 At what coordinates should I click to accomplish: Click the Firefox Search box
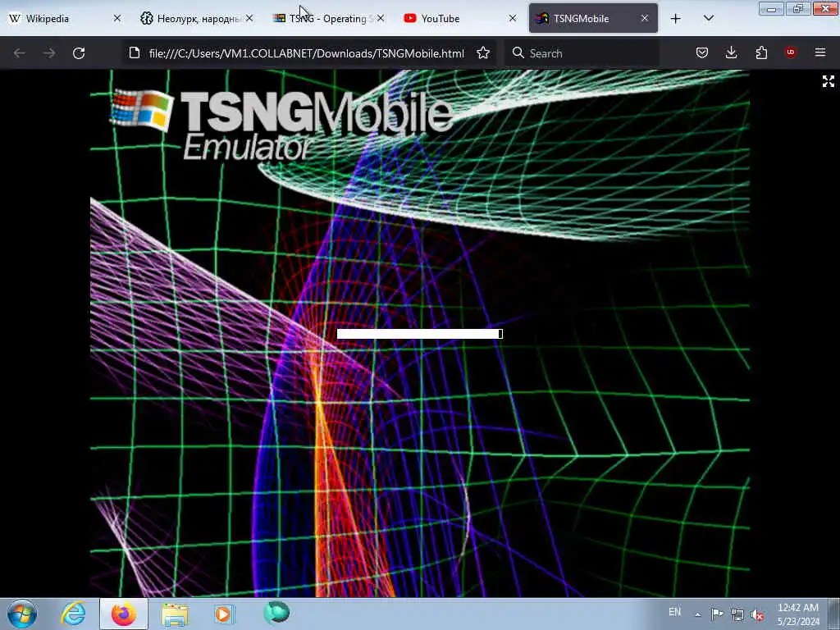[x=582, y=53]
